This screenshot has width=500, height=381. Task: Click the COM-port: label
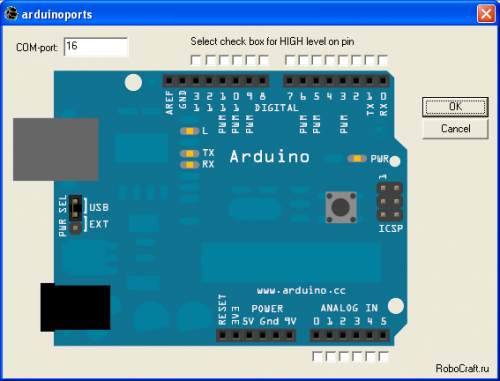pyautogui.click(x=37, y=48)
